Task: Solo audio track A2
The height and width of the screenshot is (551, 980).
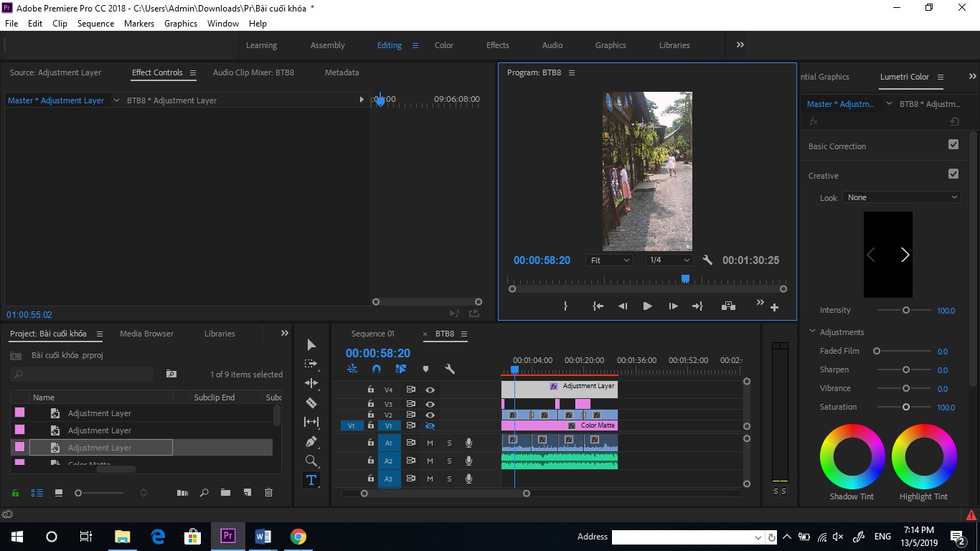Action: coord(449,461)
